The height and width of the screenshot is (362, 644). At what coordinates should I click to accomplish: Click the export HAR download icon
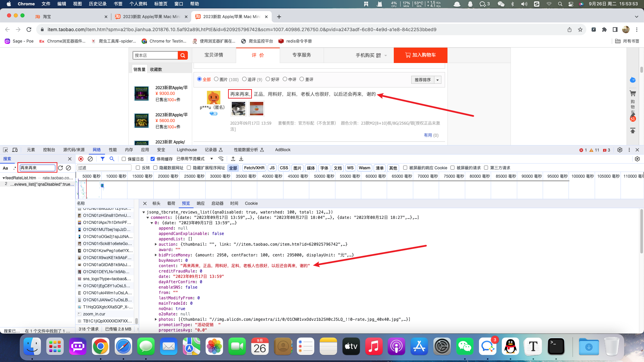pyautogui.click(x=241, y=159)
